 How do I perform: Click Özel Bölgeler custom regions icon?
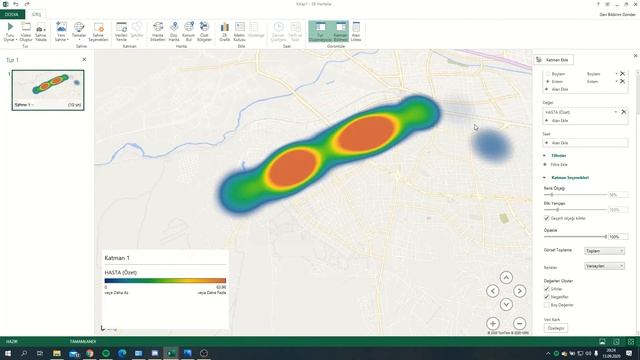pos(204,32)
